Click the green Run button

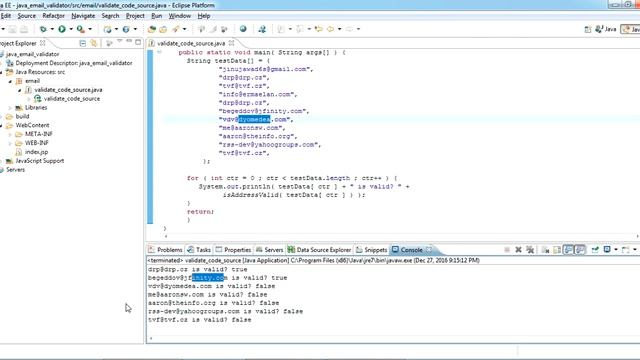tap(62, 29)
